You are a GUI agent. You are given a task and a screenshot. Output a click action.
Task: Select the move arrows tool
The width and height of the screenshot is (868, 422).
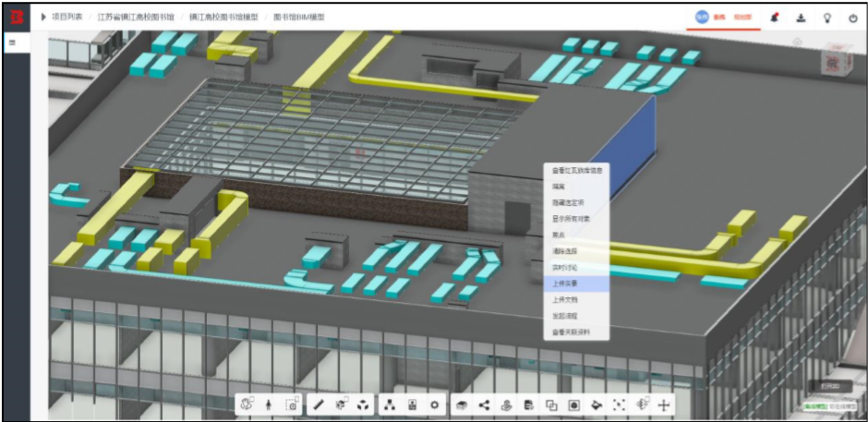tap(664, 404)
